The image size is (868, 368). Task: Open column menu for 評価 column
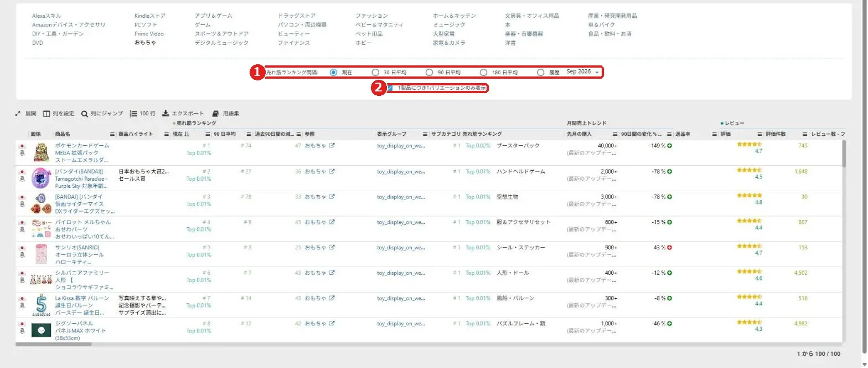[x=760, y=135]
